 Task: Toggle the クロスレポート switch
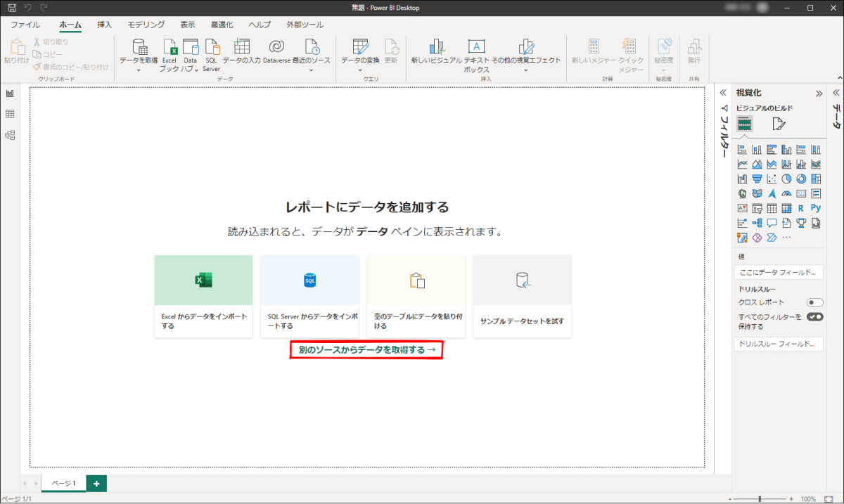(x=815, y=302)
